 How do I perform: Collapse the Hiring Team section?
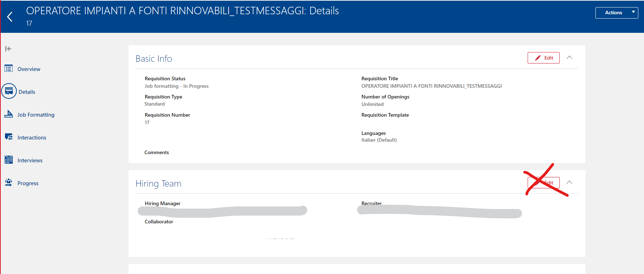pyautogui.click(x=569, y=182)
